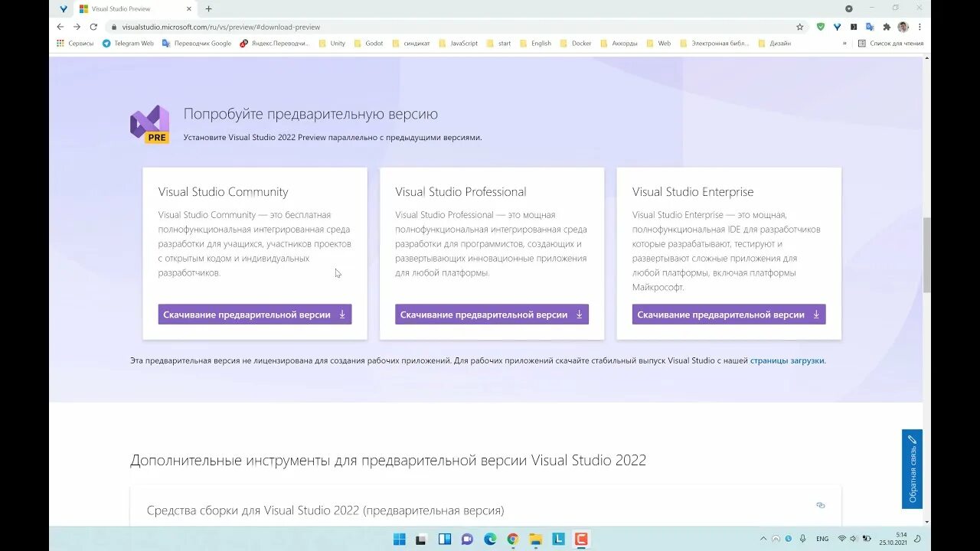Open the Chrome profile avatar
980x551 pixels.
click(903, 27)
